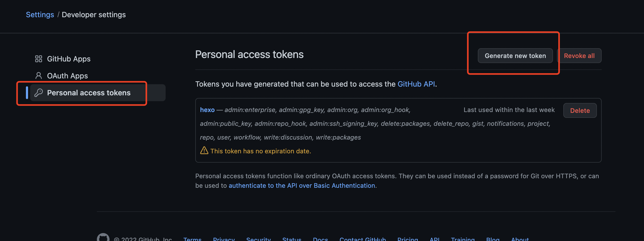Click the GitHub Apps grid icon
The height and width of the screenshot is (241, 644).
[x=39, y=59]
